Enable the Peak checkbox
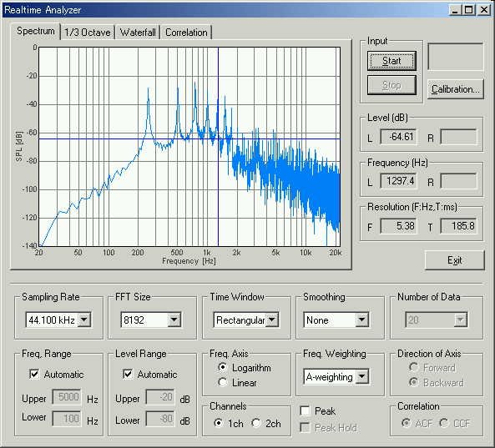Viewport: 495px width, 448px height. pos(305,410)
